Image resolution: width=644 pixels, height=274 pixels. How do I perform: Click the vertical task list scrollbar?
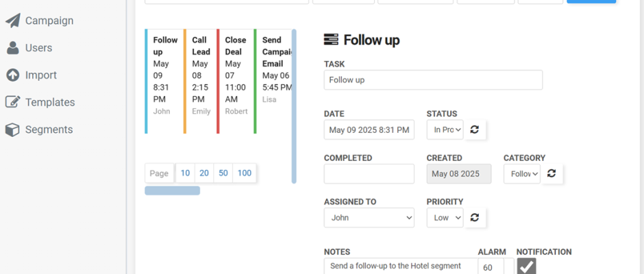coord(294,106)
